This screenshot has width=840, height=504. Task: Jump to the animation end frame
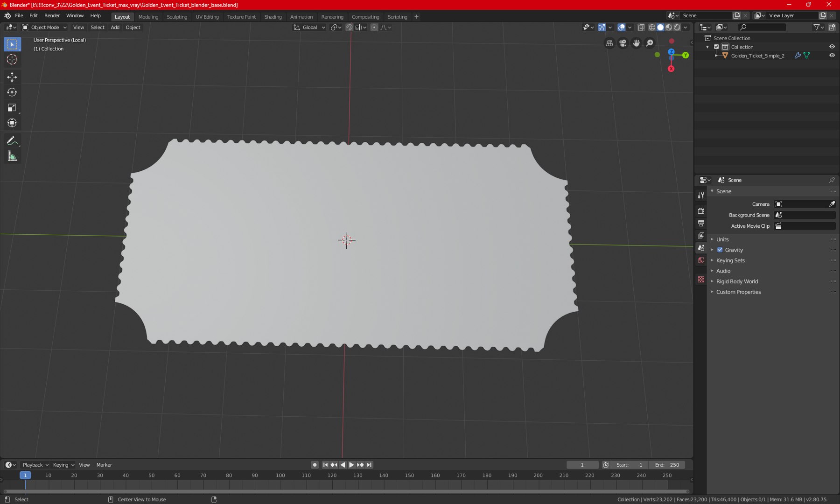(369, 465)
